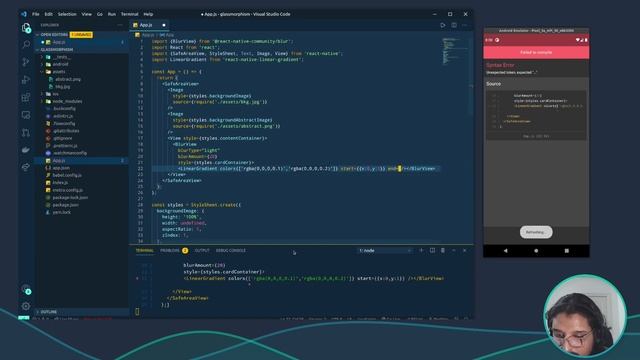Open the View menu
The image size is (640, 360).
pos(87,14)
